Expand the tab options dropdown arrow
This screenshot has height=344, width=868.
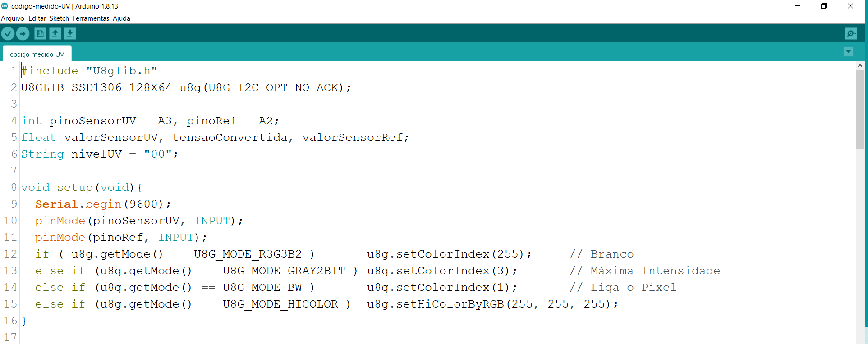pyautogui.click(x=848, y=52)
